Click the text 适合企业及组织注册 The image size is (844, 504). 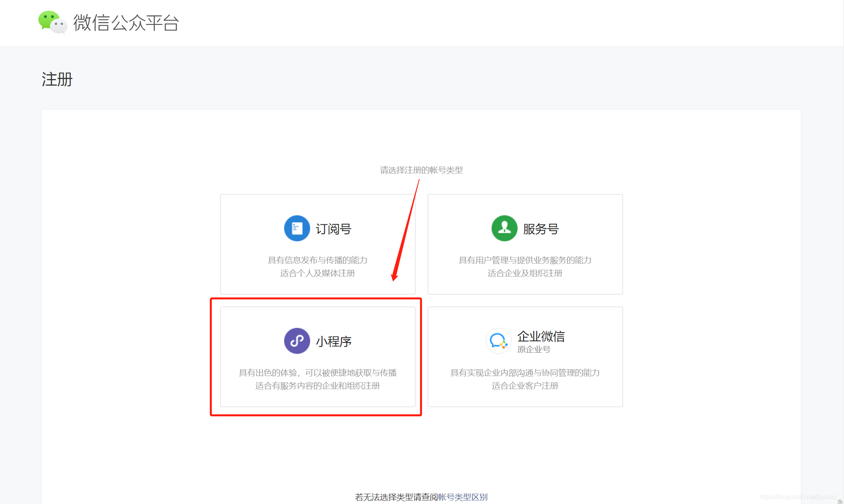coord(525,273)
